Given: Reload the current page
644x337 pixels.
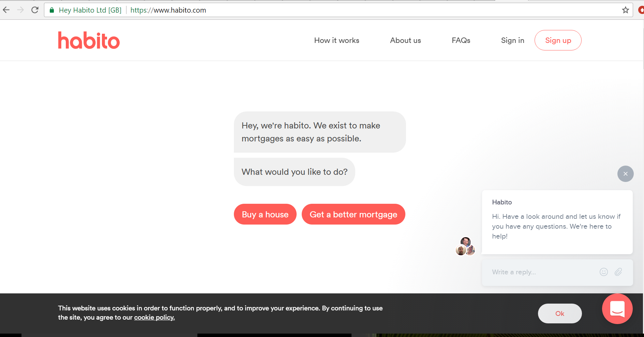Looking at the screenshot, I should [35, 10].
